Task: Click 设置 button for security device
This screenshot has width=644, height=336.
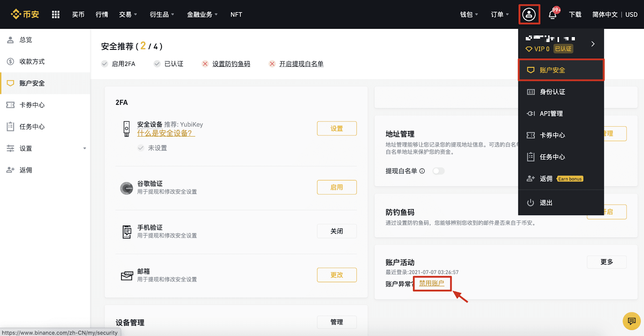Action: click(x=337, y=129)
